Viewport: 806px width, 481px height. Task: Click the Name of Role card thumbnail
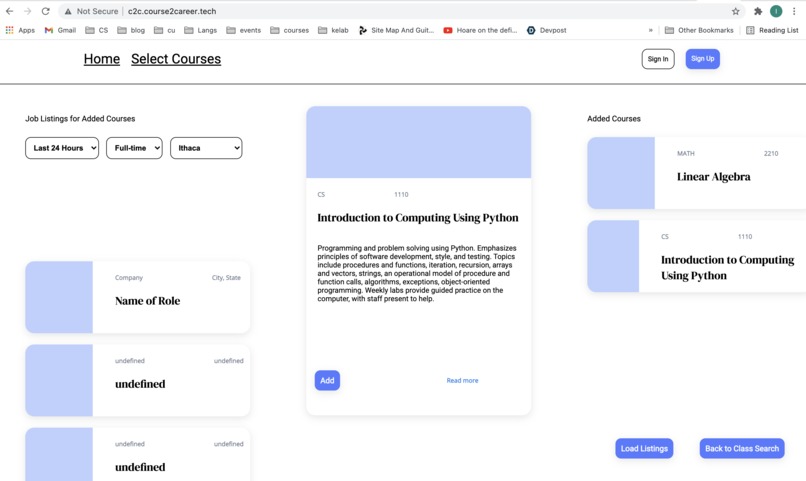59,297
